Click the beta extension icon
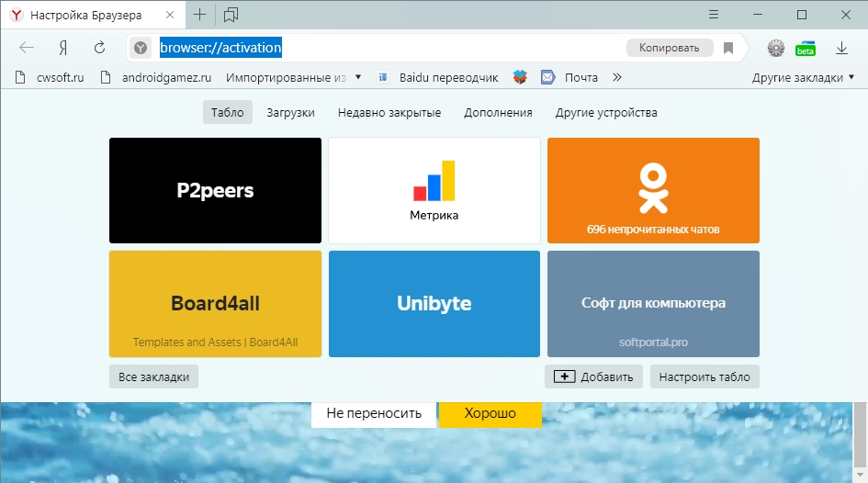Screen dimensions: 868x483 [806, 49]
